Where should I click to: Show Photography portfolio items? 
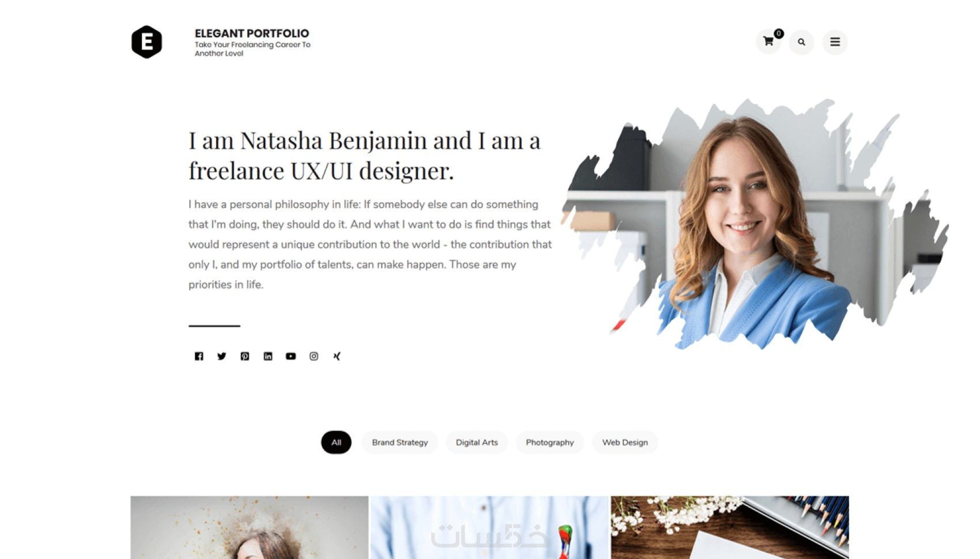[550, 442]
